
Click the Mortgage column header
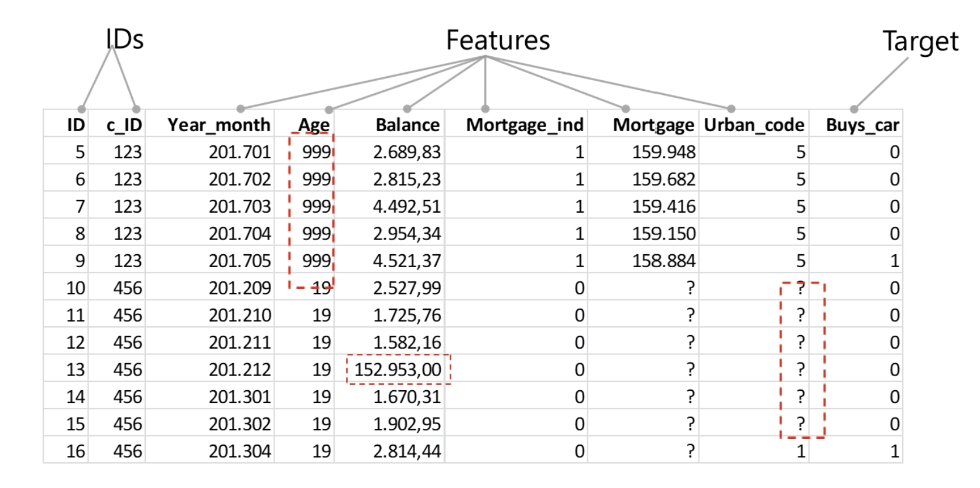[653, 125]
